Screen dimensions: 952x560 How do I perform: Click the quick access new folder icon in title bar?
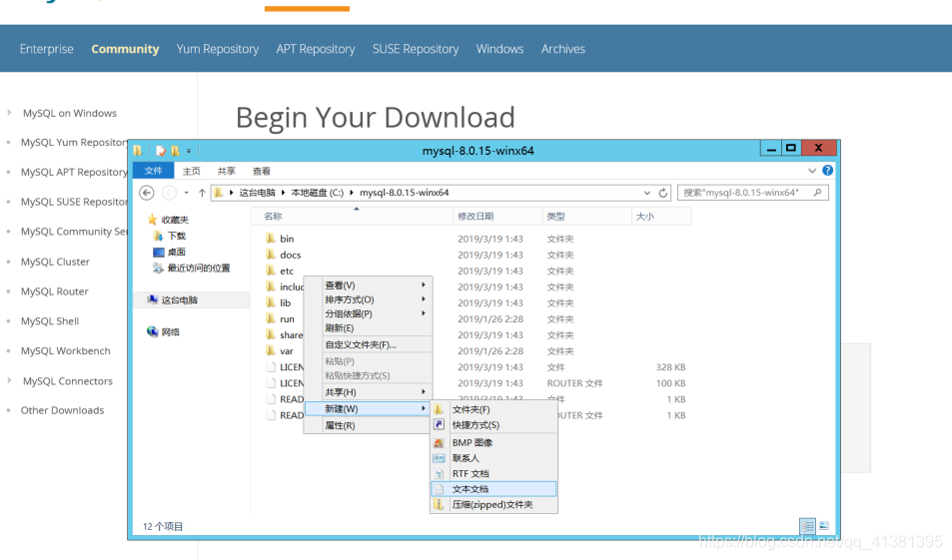click(x=175, y=151)
